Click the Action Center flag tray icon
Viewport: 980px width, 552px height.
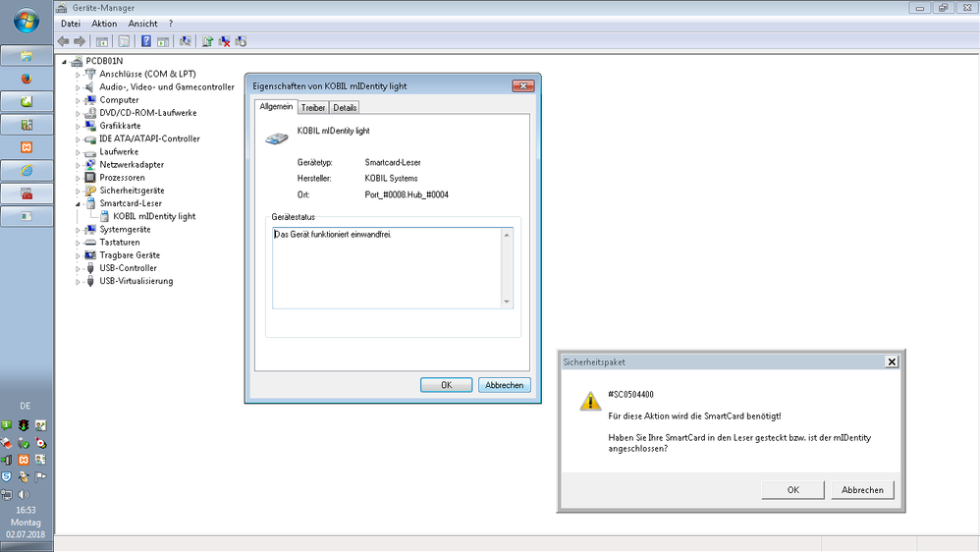pyautogui.click(x=40, y=477)
